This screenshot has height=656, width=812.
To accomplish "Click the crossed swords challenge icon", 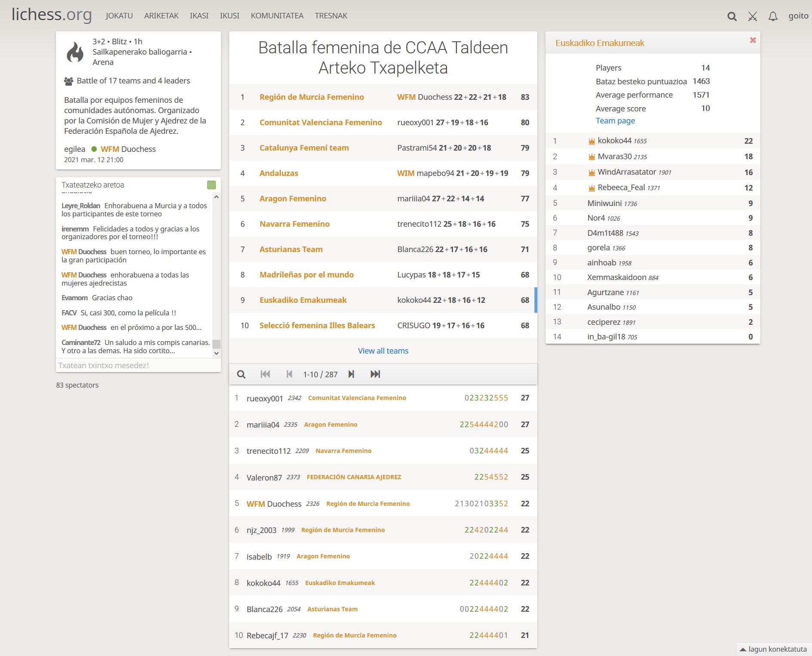I will coord(752,16).
